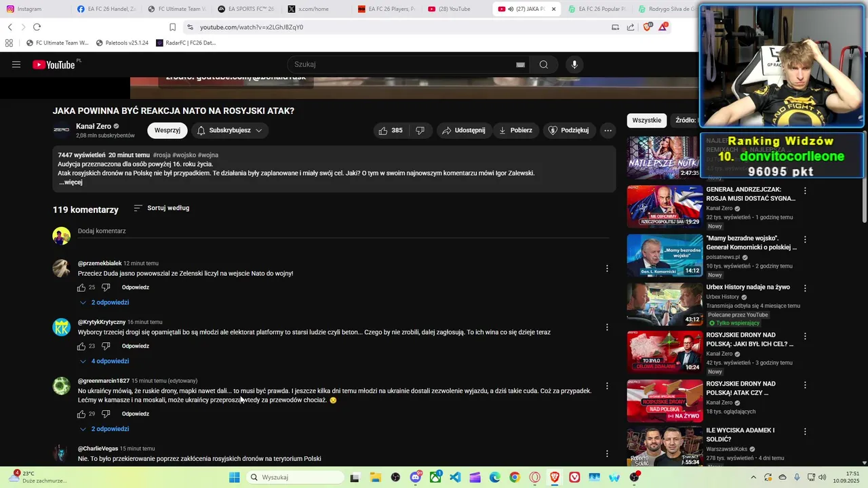This screenshot has height=488, width=868.
Task: Click the browser address bar URL
Action: pyautogui.click(x=252, y=27)
